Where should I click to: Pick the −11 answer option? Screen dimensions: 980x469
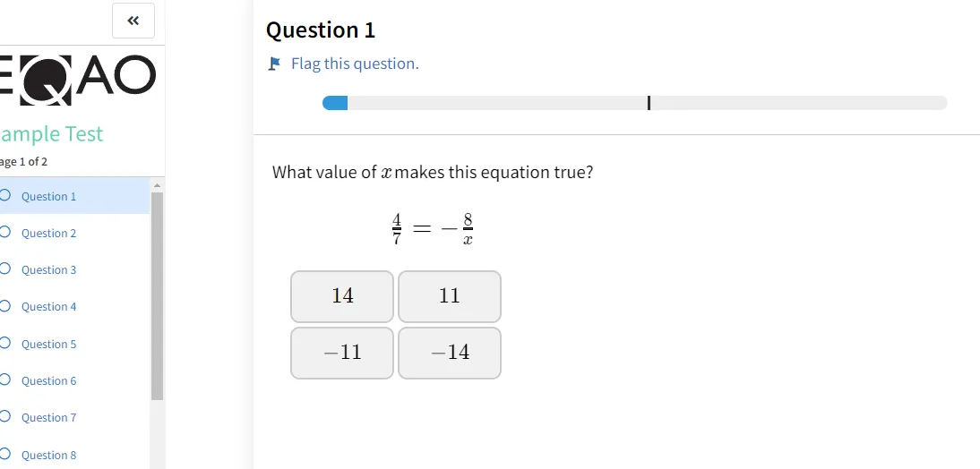[342, 353]
